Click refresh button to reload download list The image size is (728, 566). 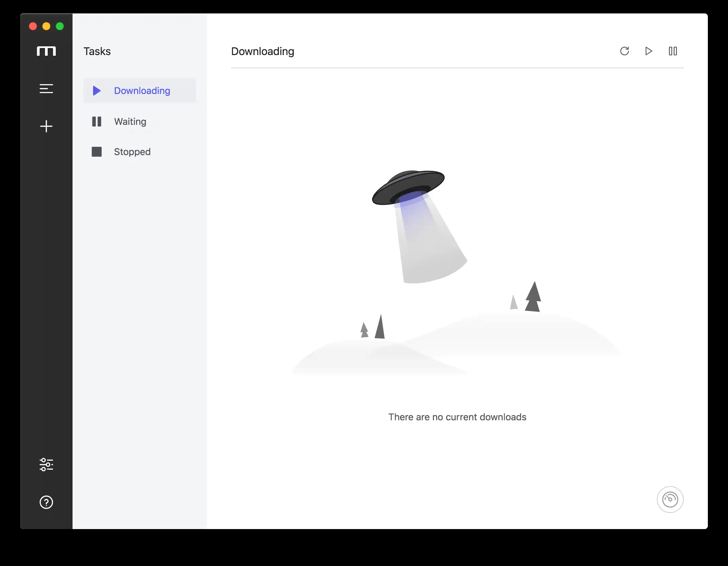click(625, 51)
